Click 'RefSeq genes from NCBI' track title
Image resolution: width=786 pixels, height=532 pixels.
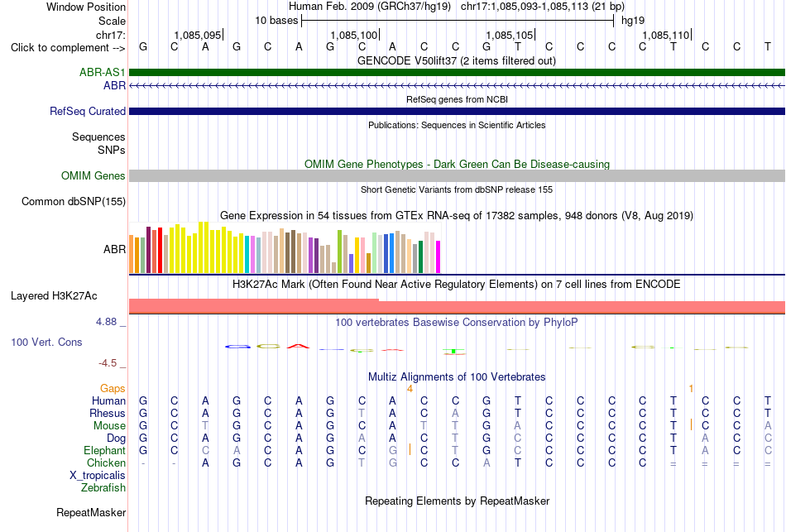(x=457, y=99)
